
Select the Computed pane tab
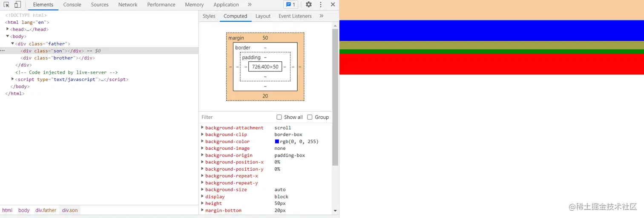[x=235, y=16]
